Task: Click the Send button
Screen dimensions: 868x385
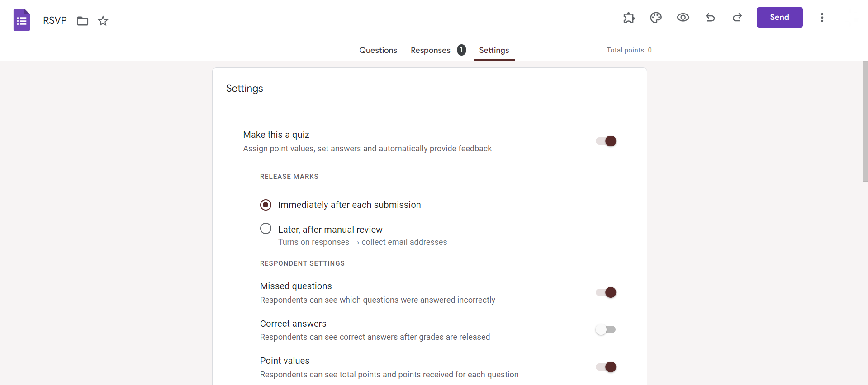Action: pos(779,18)
